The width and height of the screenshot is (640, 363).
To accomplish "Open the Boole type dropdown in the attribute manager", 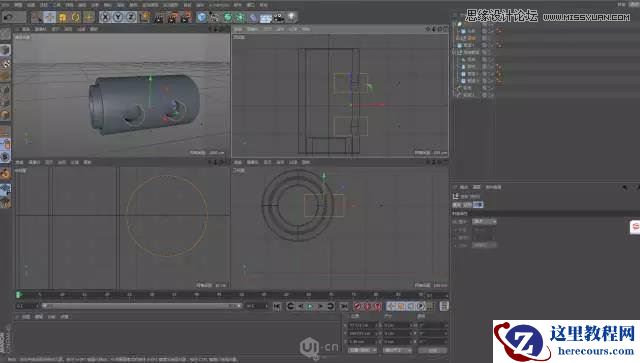I will point(484,221).
